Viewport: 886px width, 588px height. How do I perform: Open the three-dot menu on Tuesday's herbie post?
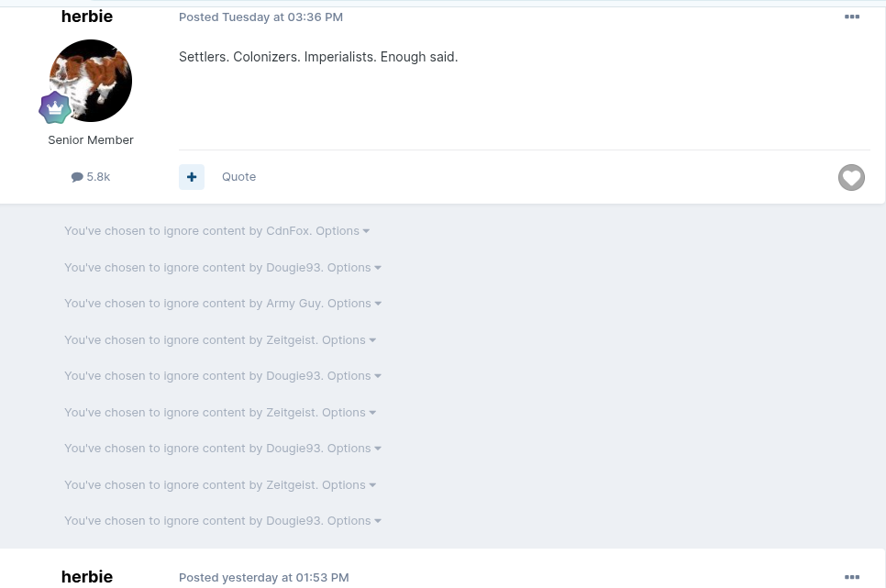coord(851,17)
